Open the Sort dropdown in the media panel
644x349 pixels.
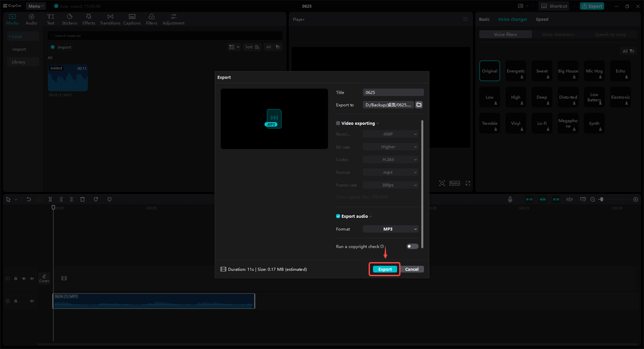252,47
